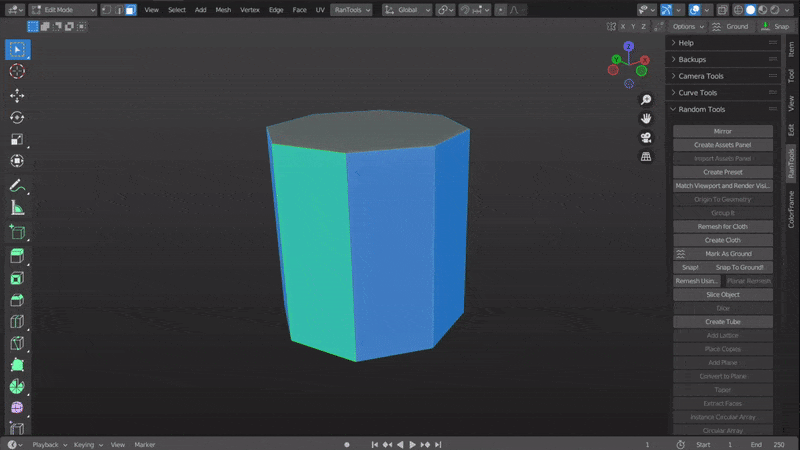
Task: Open the RanTools dropdown menu
Action: point(352,10)
